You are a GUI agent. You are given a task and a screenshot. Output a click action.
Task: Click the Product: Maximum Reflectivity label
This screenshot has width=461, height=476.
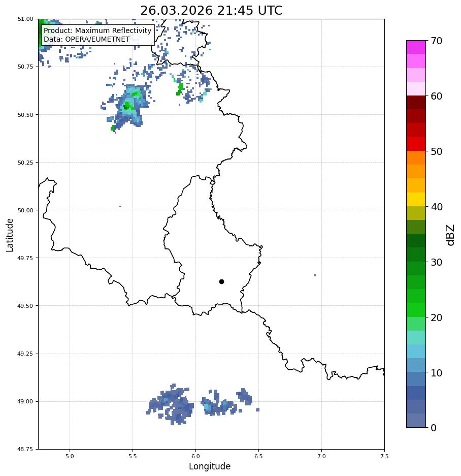[x=97, y=30]
